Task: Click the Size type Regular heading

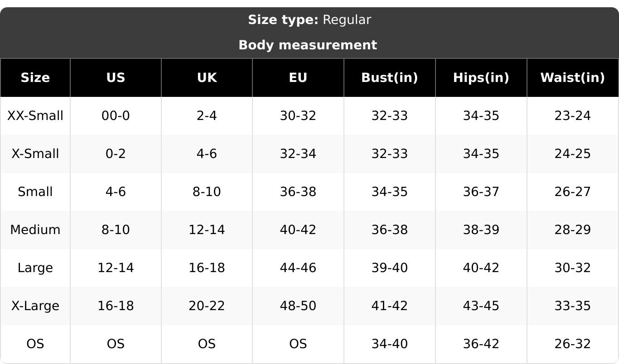Action: [309, 20]
